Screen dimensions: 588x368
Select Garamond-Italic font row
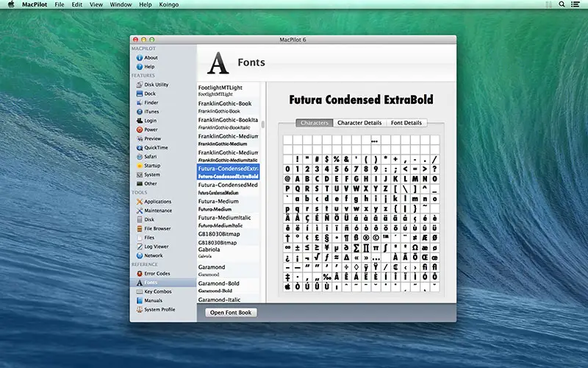click(228, 300)
